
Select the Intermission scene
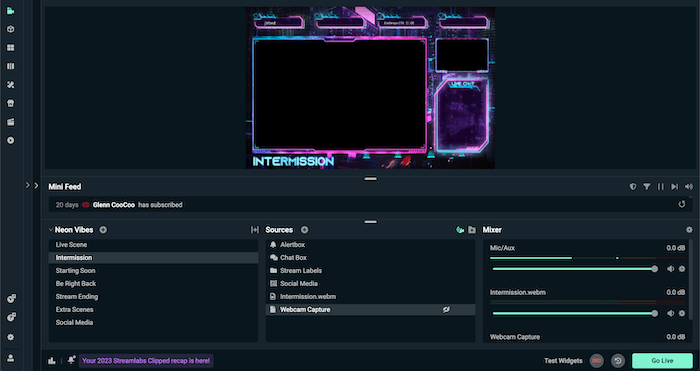point(153,258)
